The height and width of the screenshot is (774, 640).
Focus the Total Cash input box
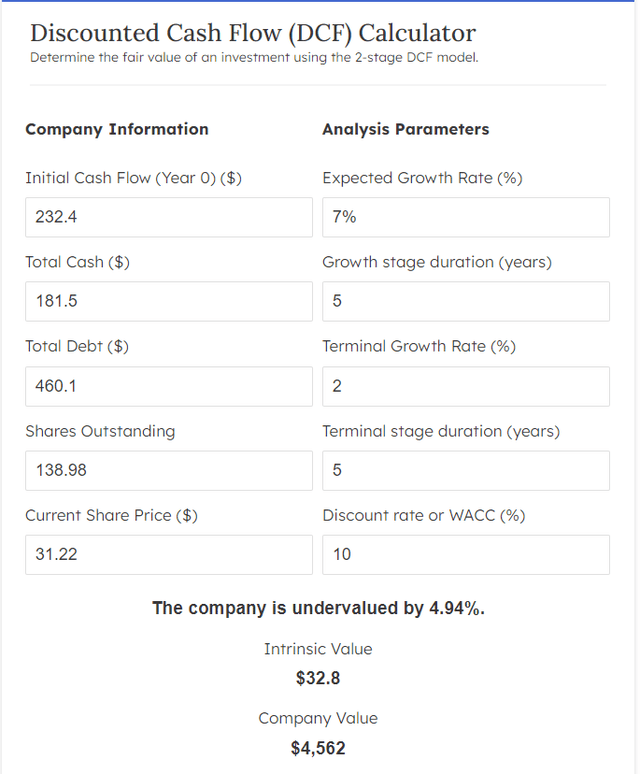[168, 301]
